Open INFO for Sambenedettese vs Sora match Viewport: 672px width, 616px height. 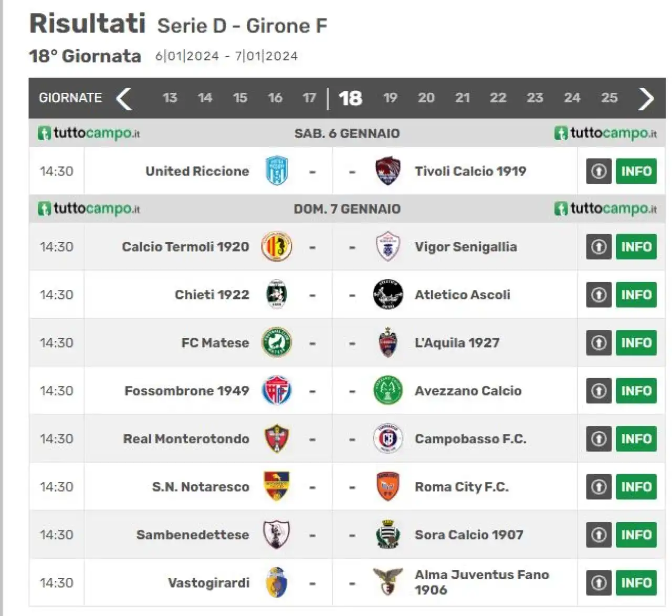click(636, 535)
